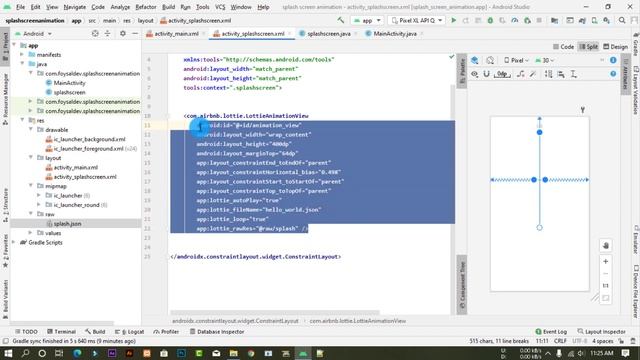Image resolution: width=640 pixels, height=360 pixels.
Task: Toggle the Palette side panel
Action: click(x=462, y=71)
